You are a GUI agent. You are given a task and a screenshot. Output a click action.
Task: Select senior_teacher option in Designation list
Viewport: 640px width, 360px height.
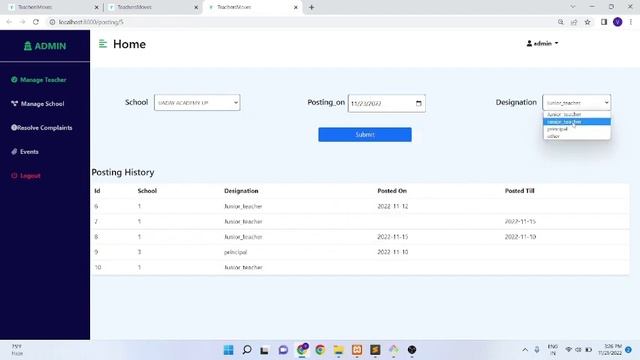577,122
